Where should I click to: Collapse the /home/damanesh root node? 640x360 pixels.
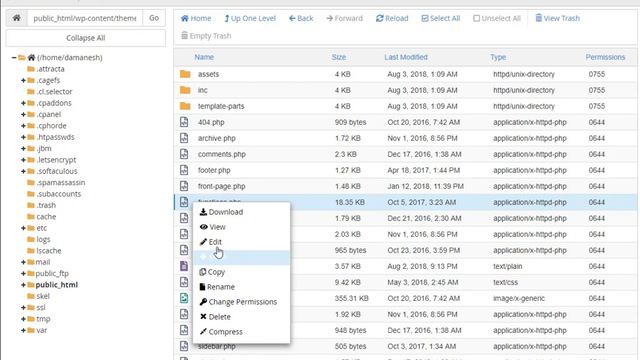coord(14,58)
